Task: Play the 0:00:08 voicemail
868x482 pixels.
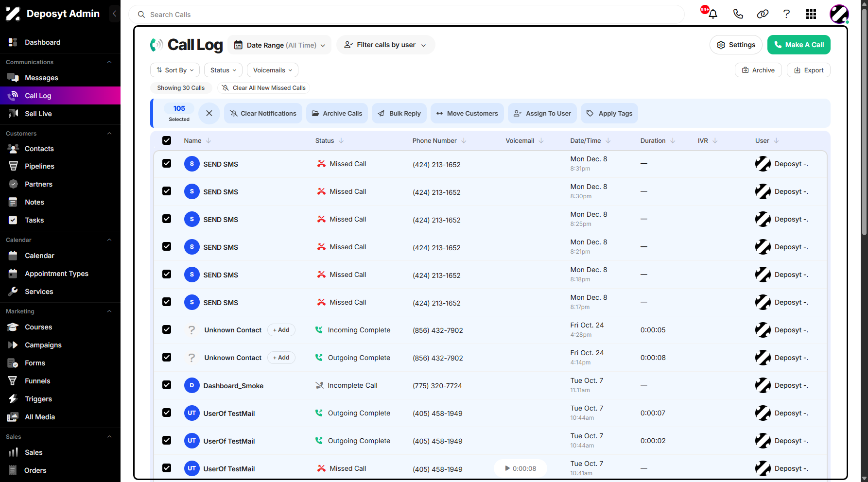Action: pos(521,468)
